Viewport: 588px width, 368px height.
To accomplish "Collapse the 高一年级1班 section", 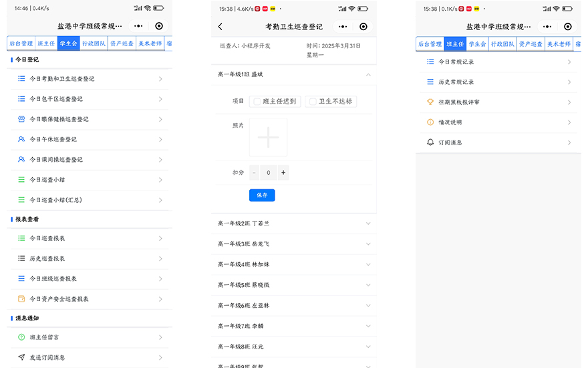I will tap(368, 75).
